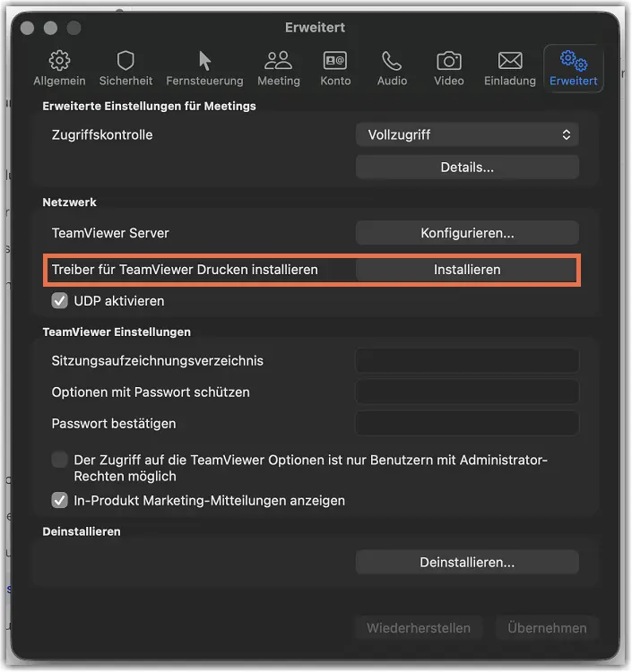Click Konfigurieren... for TeamViewer Server

click(467, 233)
